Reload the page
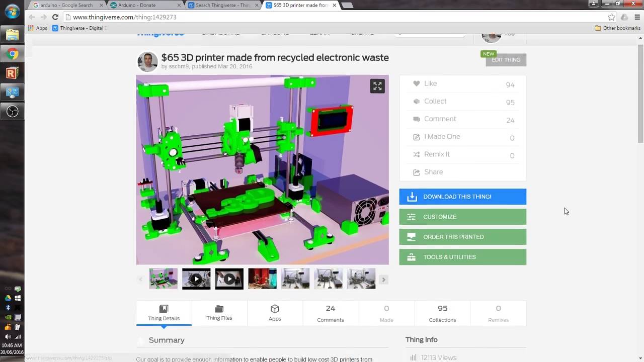 (x=55, y=17)
